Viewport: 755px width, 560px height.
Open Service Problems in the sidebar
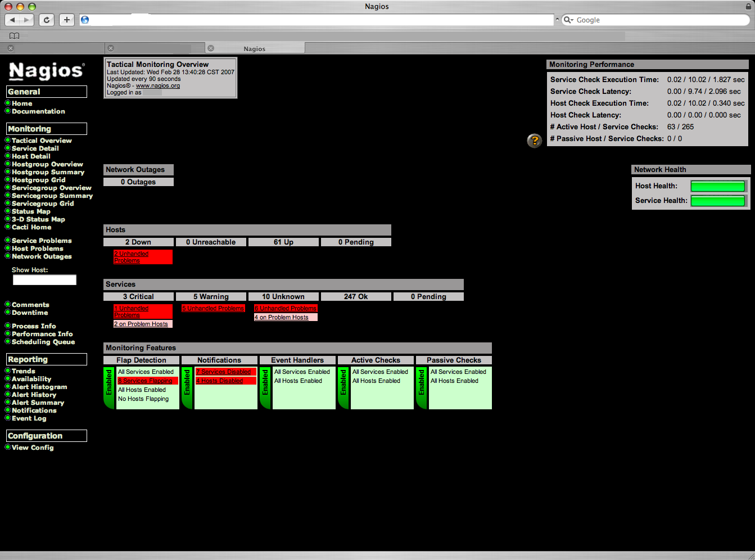tap(42, 241)
